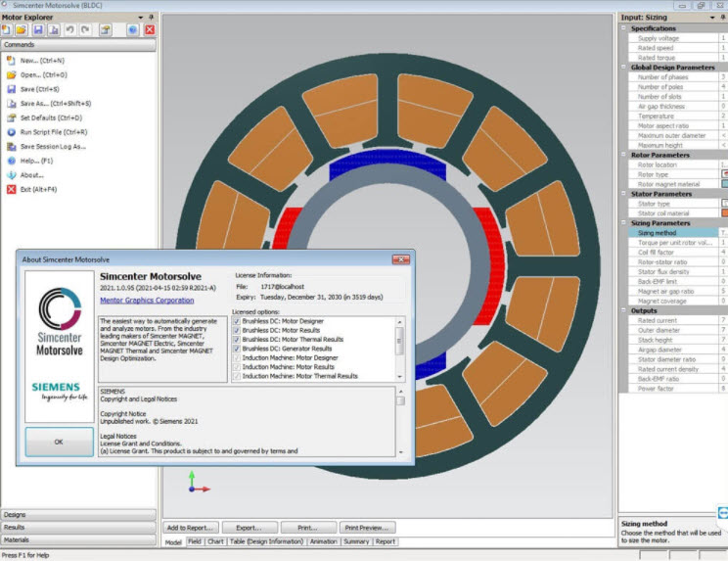Open the Input: Sizing panel dropdown arrow
The image size is (728, 561).
pyautogui.click(x=712, y=18)
